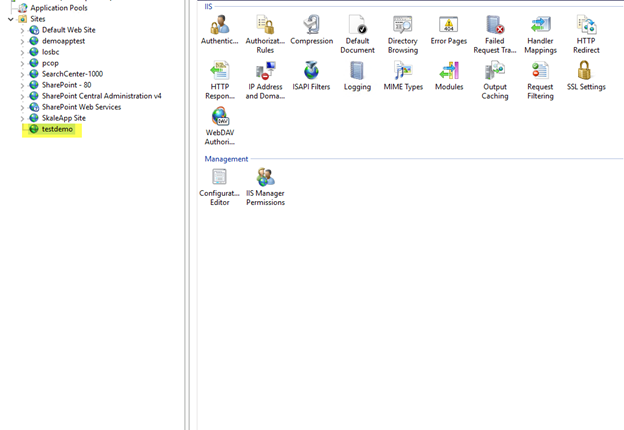The width and height of the screenshot is (624, 430).
Task: Select SharePoint Central Administration v4 site
Action: [x=101, y=96]
